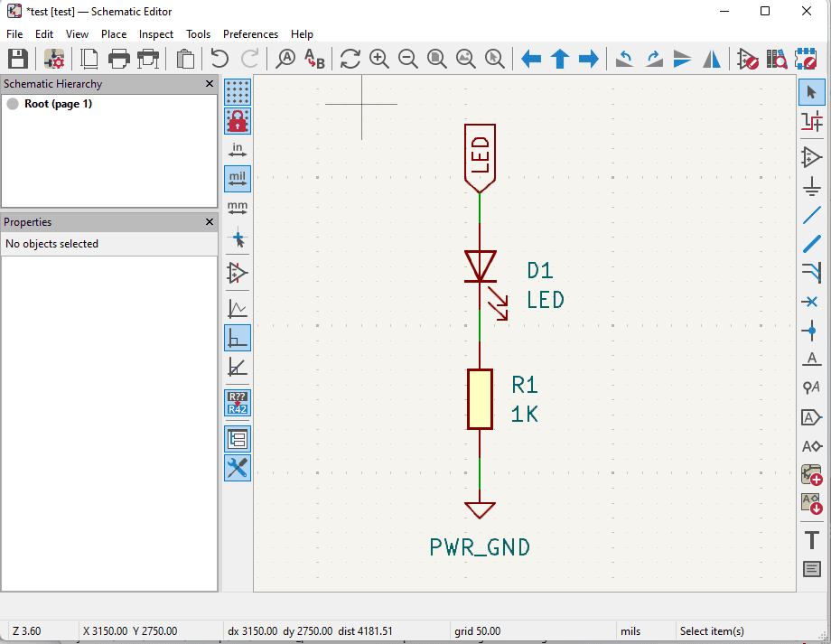Toggle grid overrides lock
831x644 pixels.
click(x=238, y=121)
